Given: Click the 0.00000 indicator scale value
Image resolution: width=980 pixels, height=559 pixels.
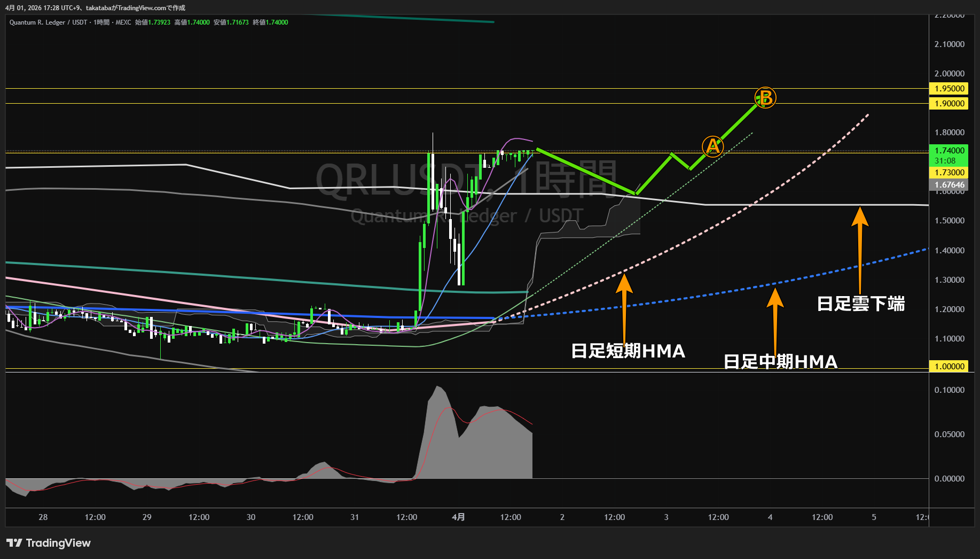Looking at the screenshot, I should [x=949, y=479].
